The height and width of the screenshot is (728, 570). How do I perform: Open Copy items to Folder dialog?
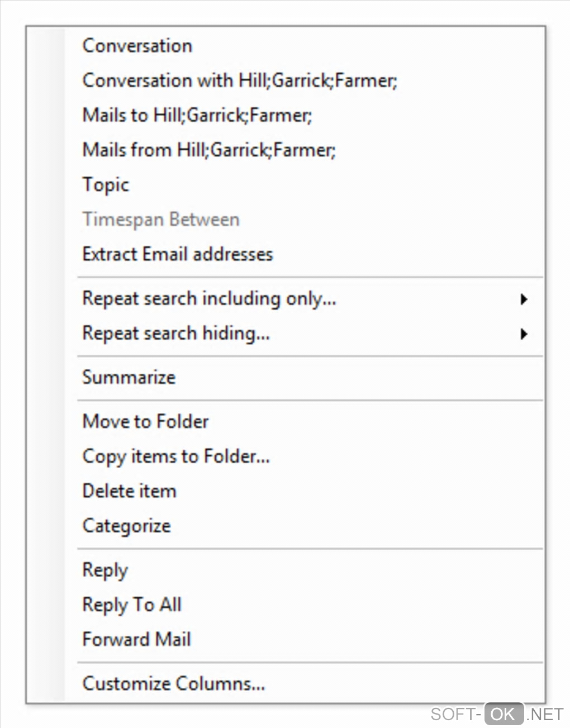tap(176, 456)
